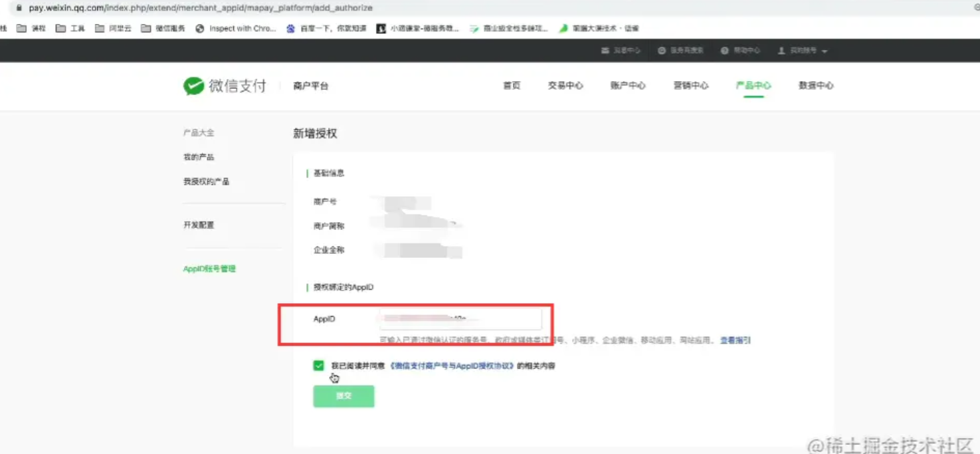Viewport: 980px width, 454px height.
Task: Click the green 提交 submit button
Action: pyautogui.click(x=343, y=396)
